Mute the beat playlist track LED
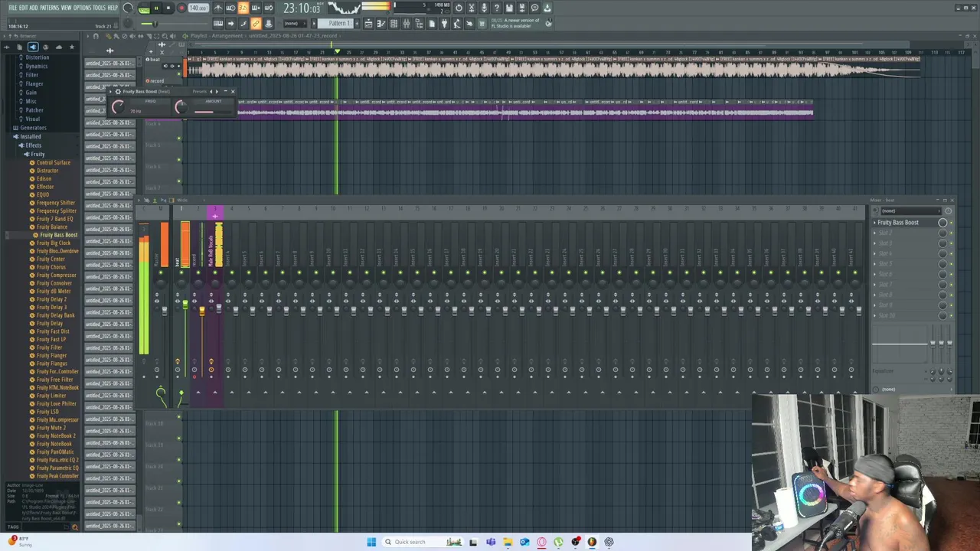The width and height of the screenshot is (980, 551). [178, 74]
